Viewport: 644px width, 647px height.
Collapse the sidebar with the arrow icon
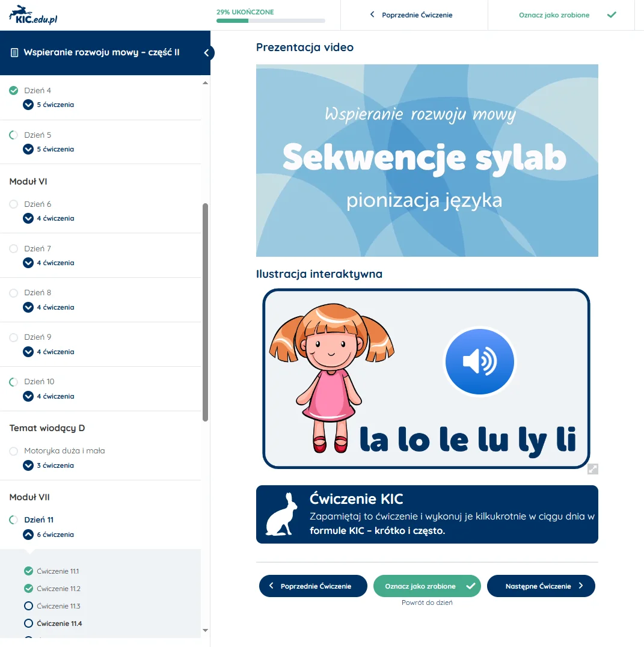coord(206,53)
